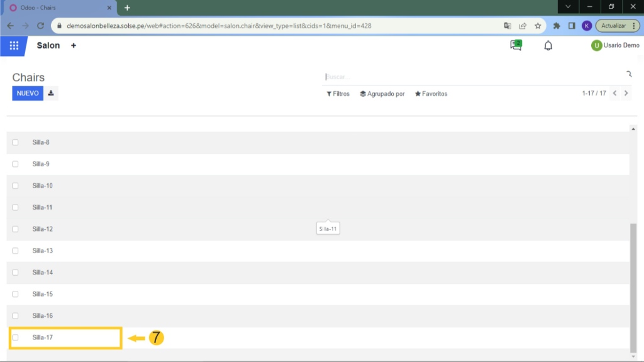
Task: Open the notifications bell
Action: (548, 46)
